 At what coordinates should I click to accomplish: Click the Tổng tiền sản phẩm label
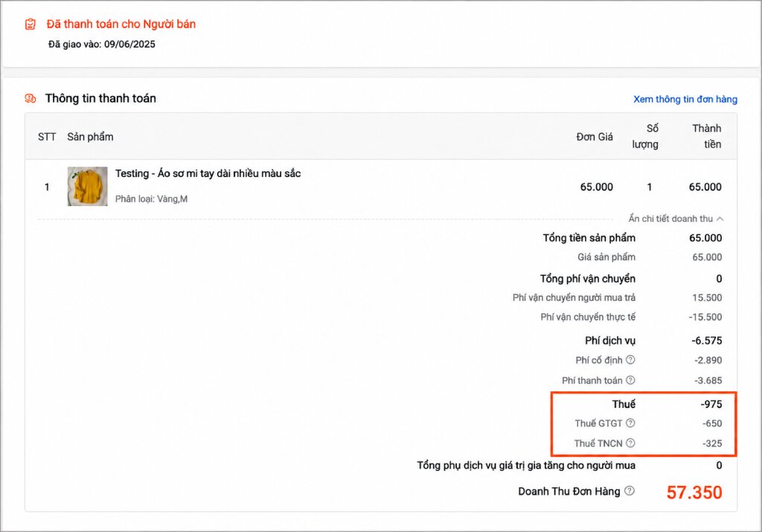pos(589,238)
